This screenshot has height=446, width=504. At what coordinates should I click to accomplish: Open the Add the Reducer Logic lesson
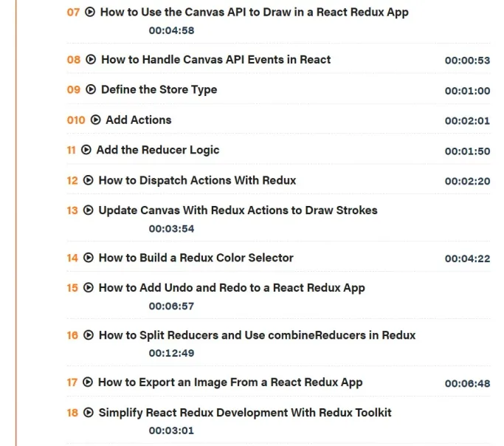tap(158, 150)
